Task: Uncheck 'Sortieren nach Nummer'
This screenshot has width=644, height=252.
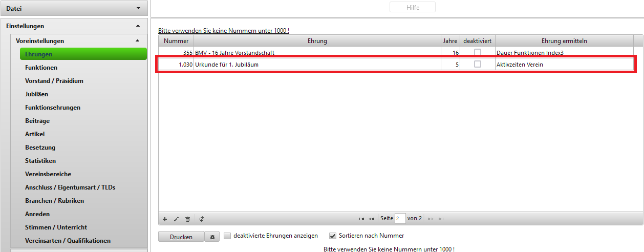Action: (333, 236)
